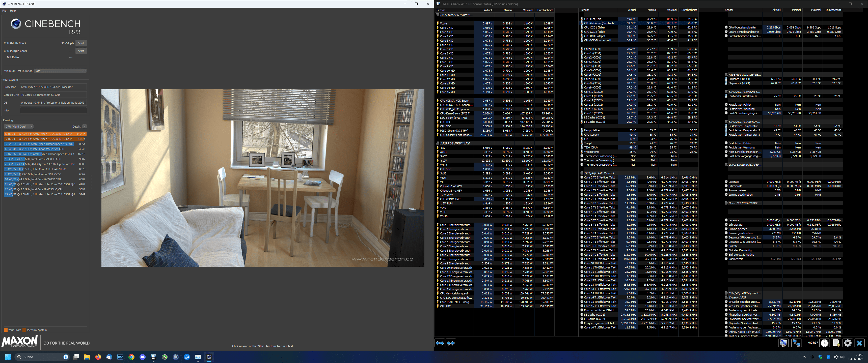This screenshot has width=868, height=363.
Task: Open RSI launcher taskbar icon
Action: 120,357
